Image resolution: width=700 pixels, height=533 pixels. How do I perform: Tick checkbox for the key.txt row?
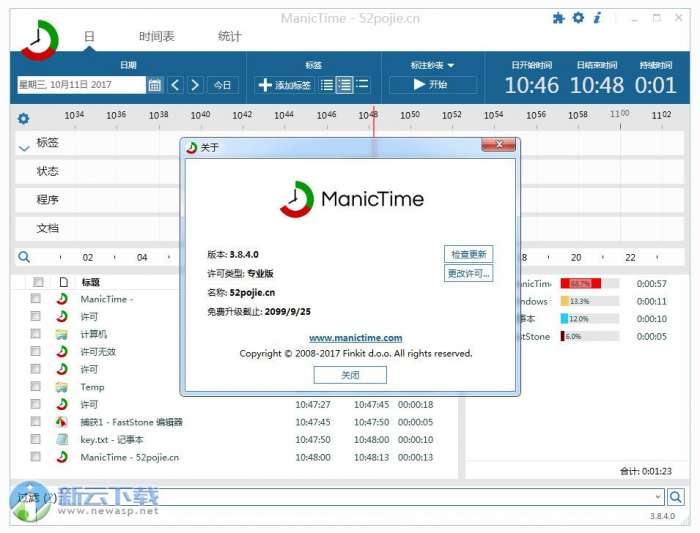[35, 439]
